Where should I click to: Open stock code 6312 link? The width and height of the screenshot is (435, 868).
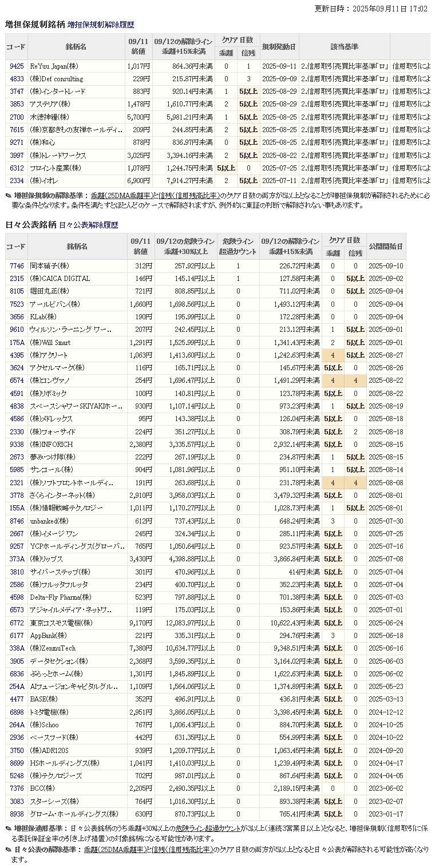coord(17,168)
